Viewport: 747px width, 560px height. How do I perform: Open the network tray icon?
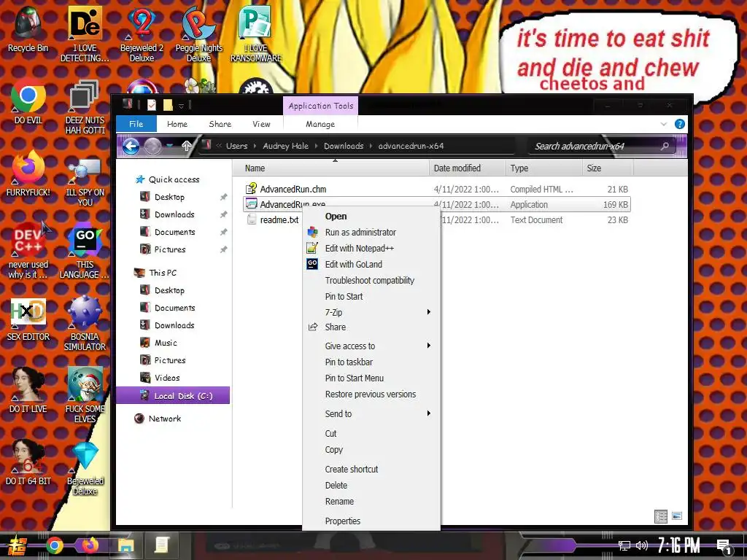[624, 545]
